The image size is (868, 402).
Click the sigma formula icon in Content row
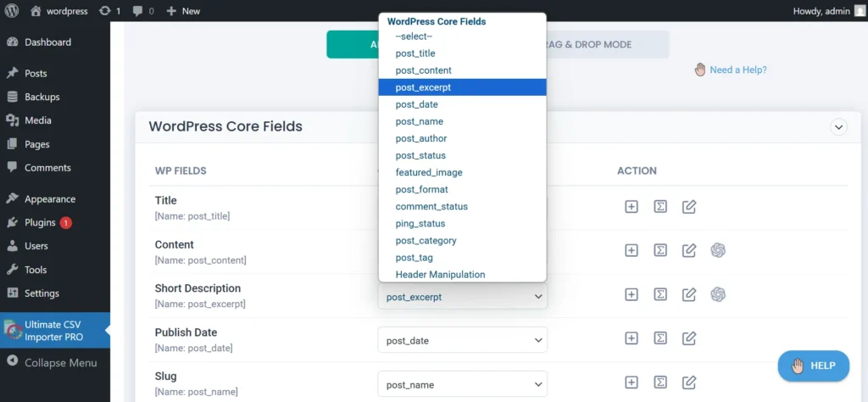pos(660,250)
